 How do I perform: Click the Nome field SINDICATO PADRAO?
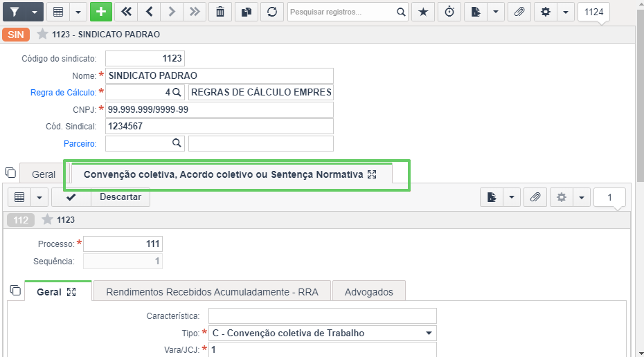(x=220, y=75)
